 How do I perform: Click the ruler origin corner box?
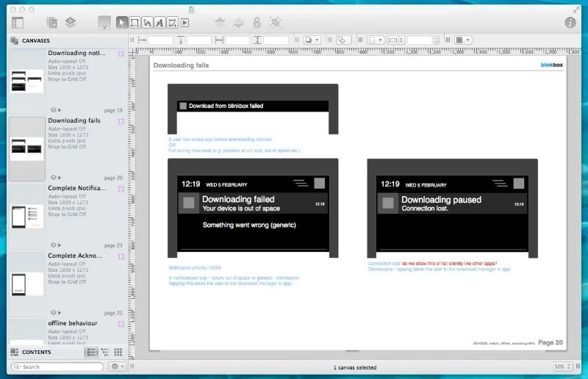coord(132,53)
